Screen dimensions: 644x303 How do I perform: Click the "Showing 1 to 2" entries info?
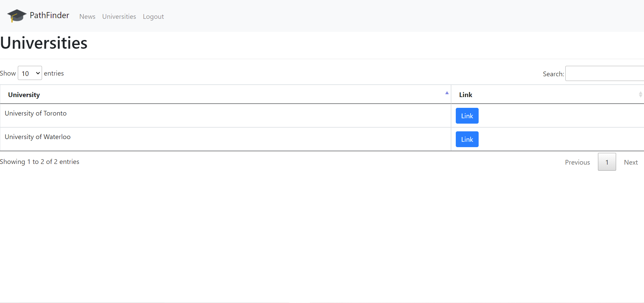(x=40, y=162)
